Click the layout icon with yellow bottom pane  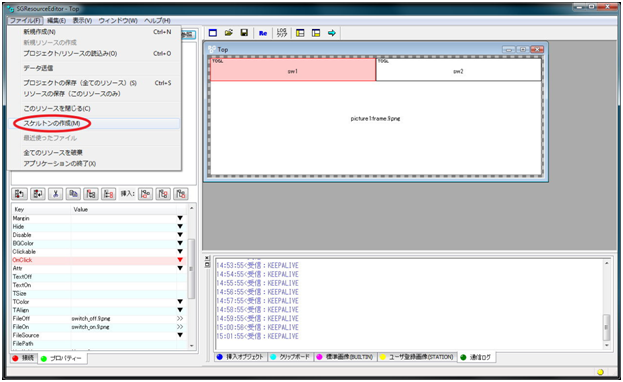[x=316, y=33]
